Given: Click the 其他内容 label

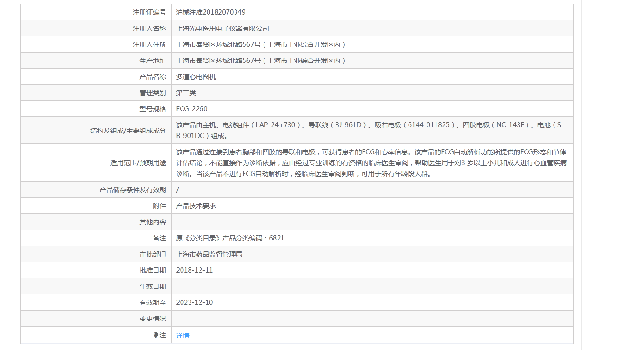Looking at the screenshot, I should click(153, 222).
